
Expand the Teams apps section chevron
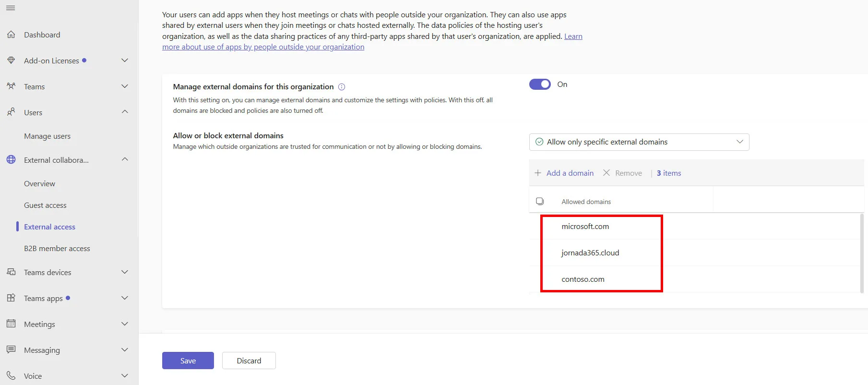click(x=125, y=298)
